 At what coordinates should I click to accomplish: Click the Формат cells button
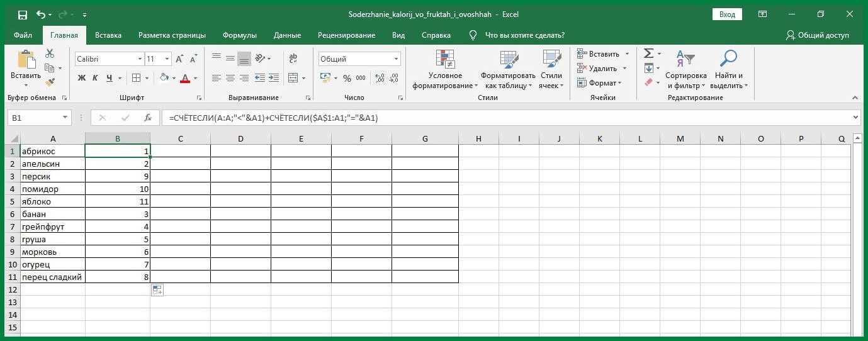(599, 82)
